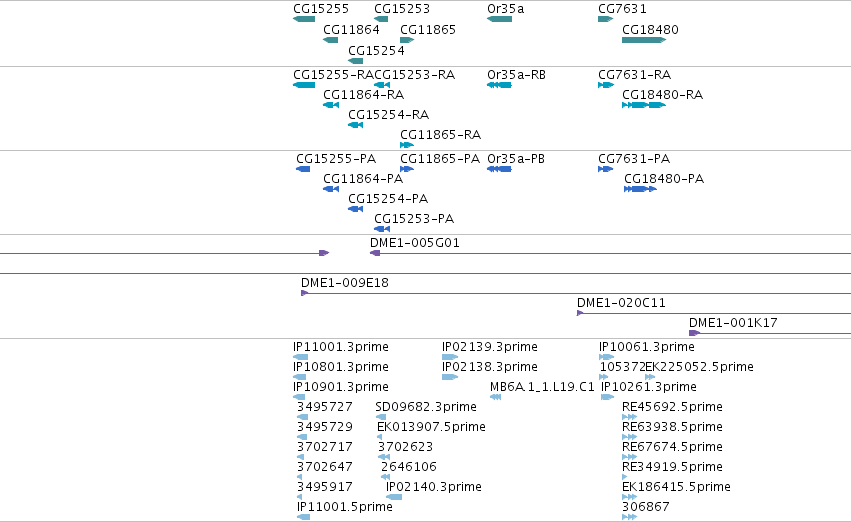Image resolution: width=851 pixels, height=522 pixels.
Task: Open the Or35a-RB transcript label
Action: tap(516, 74)
